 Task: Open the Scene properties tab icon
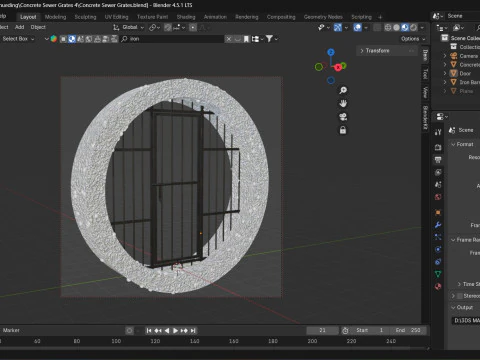438,185
